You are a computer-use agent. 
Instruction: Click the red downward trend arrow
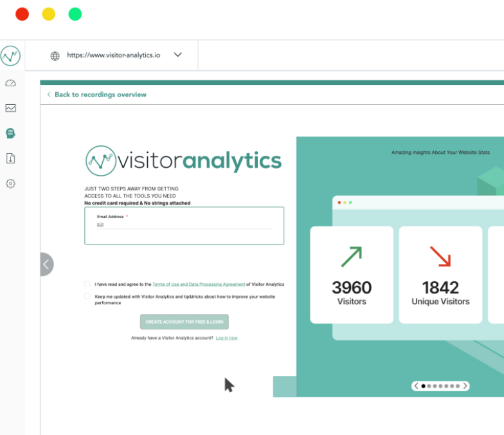pyautogui.click(x=440, y=256)
